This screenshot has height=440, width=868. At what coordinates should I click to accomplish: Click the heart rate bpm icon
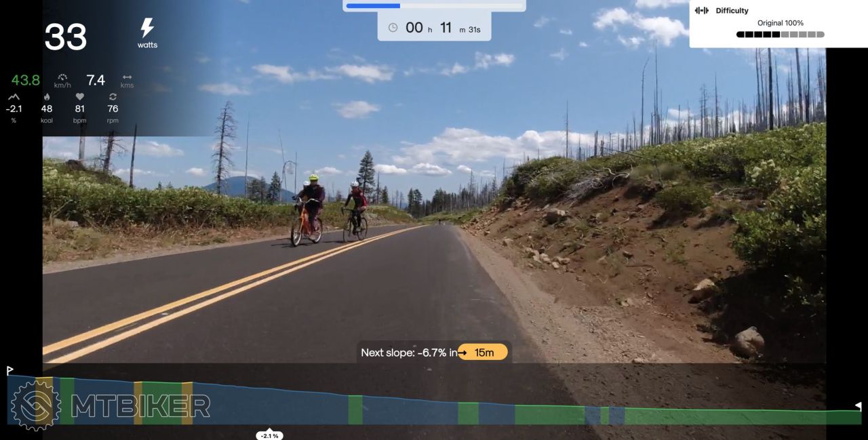[x=79, y=97]
